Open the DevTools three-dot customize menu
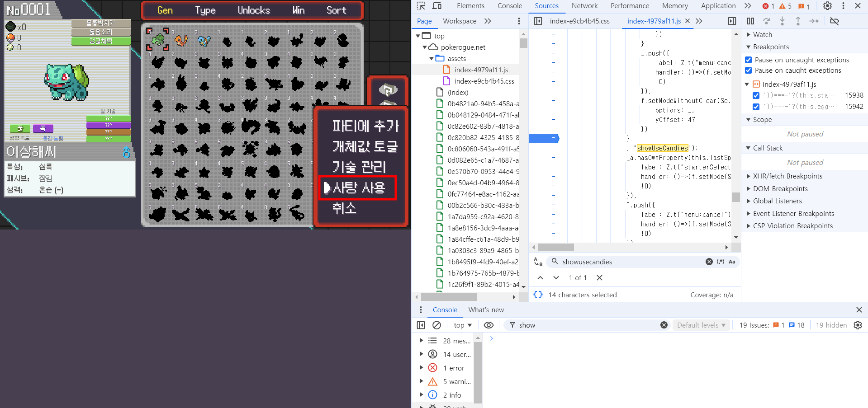 tap(843, 6)
